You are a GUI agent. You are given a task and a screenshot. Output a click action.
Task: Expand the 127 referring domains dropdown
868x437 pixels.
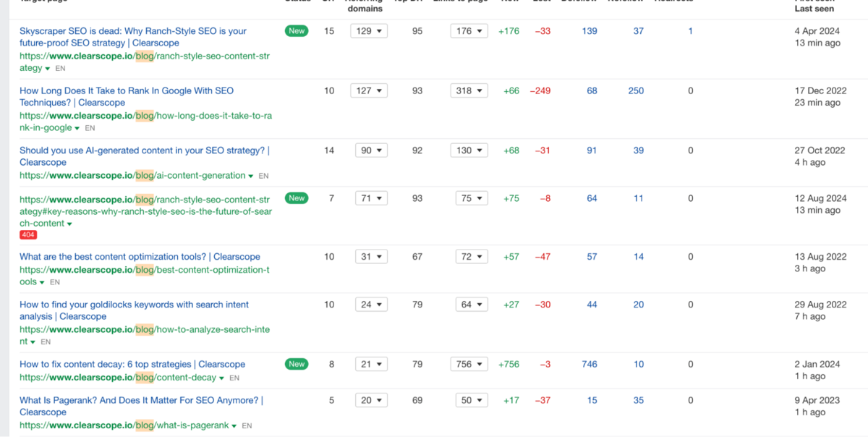[x=369, y=90]
